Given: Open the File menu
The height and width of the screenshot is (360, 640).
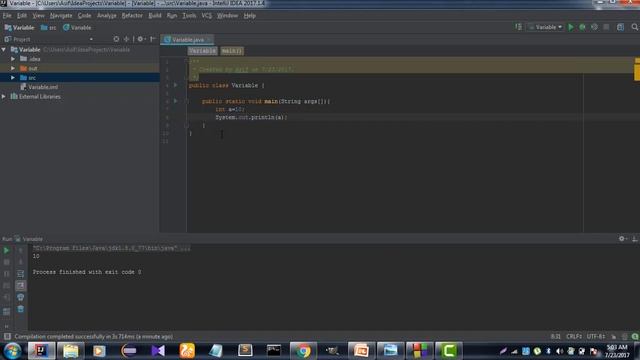Looking at the screenshot, I should coord(7,16).
